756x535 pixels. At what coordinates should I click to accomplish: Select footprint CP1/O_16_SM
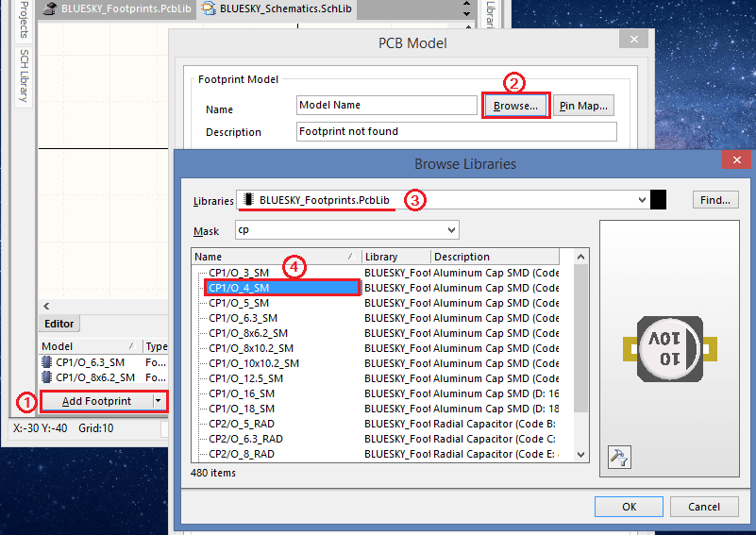pyautogui.click(x=242, y=393)
